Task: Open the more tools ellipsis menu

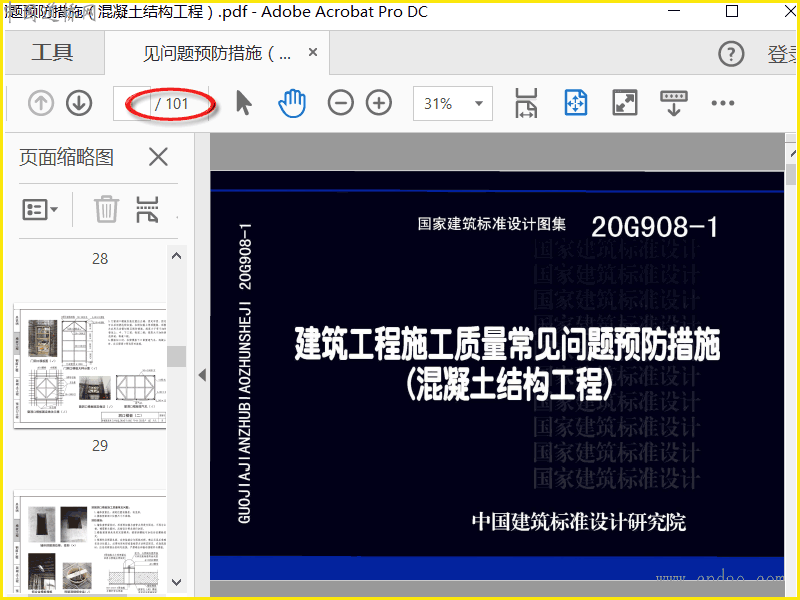Action: 722,103
